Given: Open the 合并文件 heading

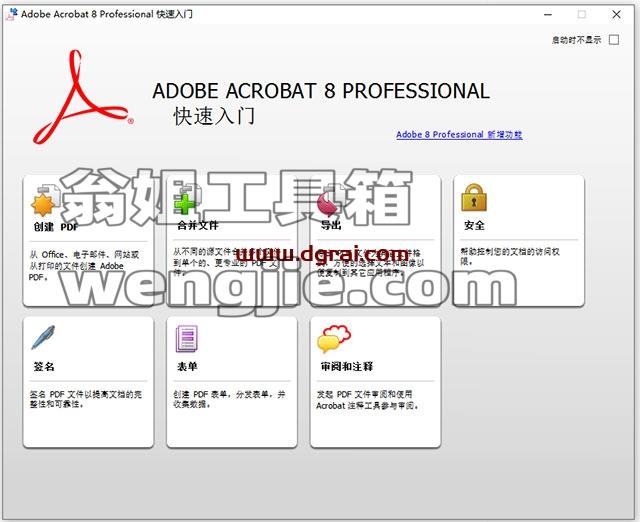Looking at the screenshot, I should [x=198, y=225].
